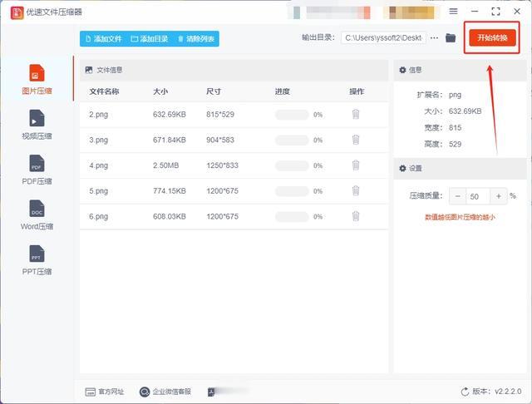
Task: Click 开始转换 start conversion button
Action: click(x=492, y=37)
